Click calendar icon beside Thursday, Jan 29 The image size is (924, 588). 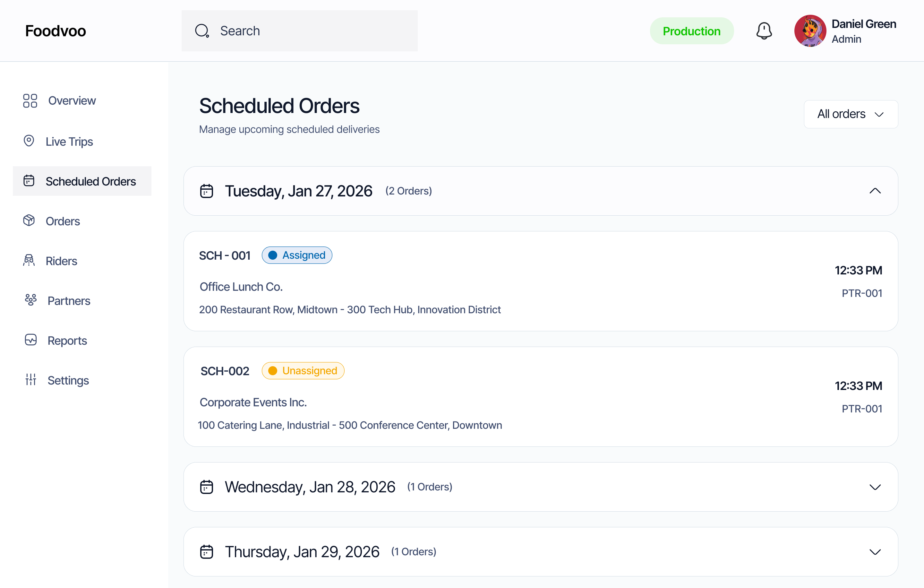pos(206,551)
